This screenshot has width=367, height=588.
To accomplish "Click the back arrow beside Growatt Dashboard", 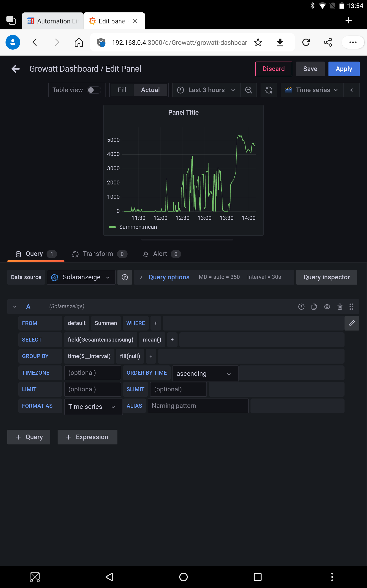I will coord(16,69).
